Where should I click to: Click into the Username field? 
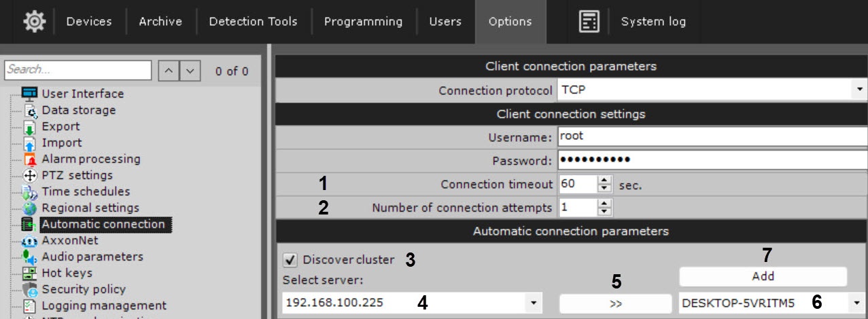[x=711, y=136]
